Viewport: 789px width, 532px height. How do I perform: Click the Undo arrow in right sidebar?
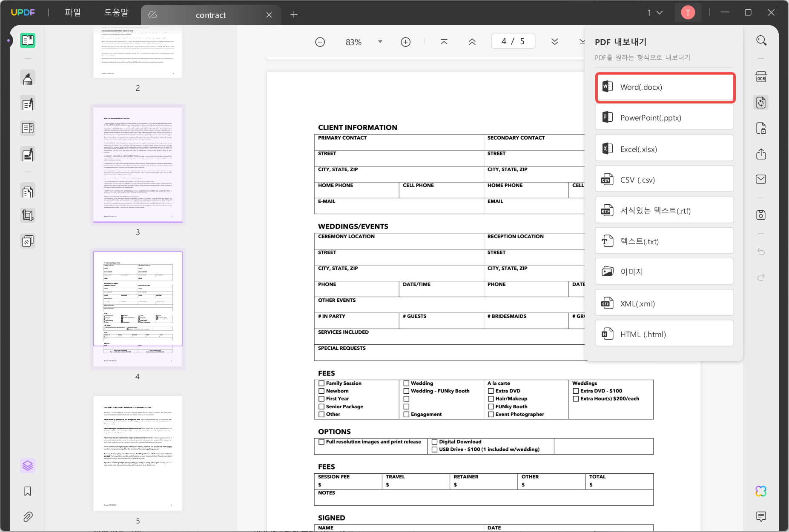[761, 252]
